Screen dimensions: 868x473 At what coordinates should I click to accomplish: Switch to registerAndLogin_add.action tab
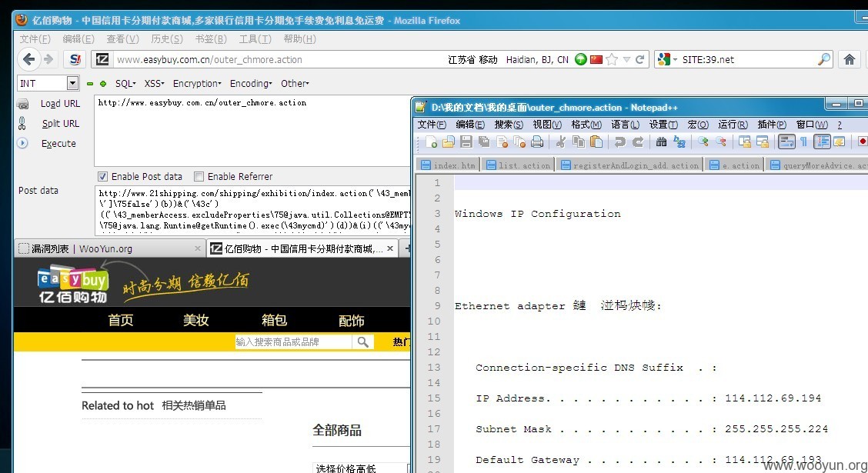pyautogui.click(x=629, y=165)
